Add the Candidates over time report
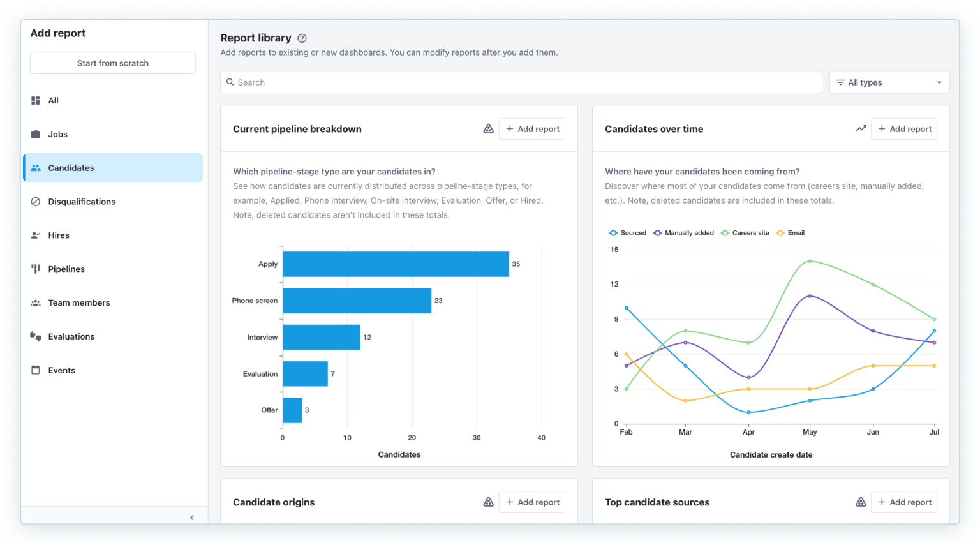This screenshot has width=980, height=545. click(904, 129)
